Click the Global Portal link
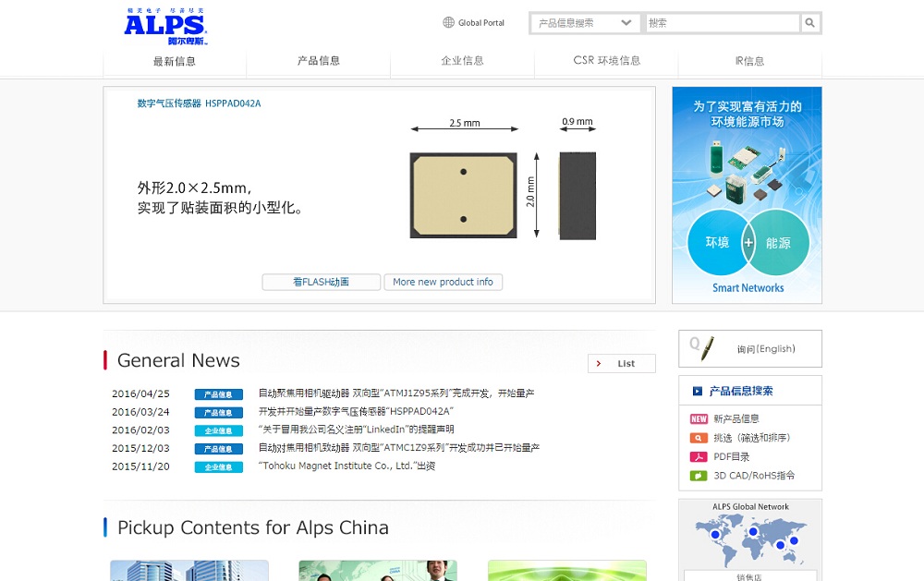Screen dimensions: 924x581 [480, 23]
